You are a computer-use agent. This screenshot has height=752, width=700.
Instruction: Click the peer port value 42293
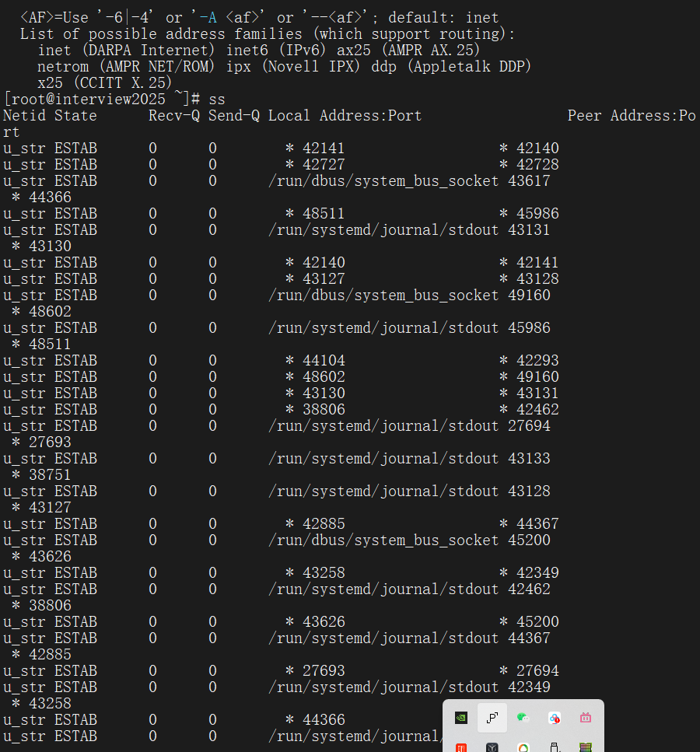(538, 360)
